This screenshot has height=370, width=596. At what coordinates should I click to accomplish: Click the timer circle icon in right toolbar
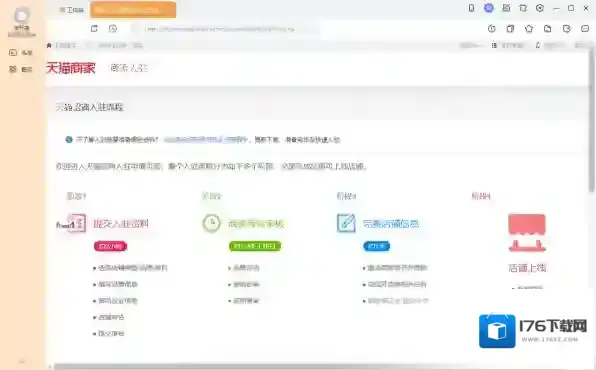[x=491, y=29]
